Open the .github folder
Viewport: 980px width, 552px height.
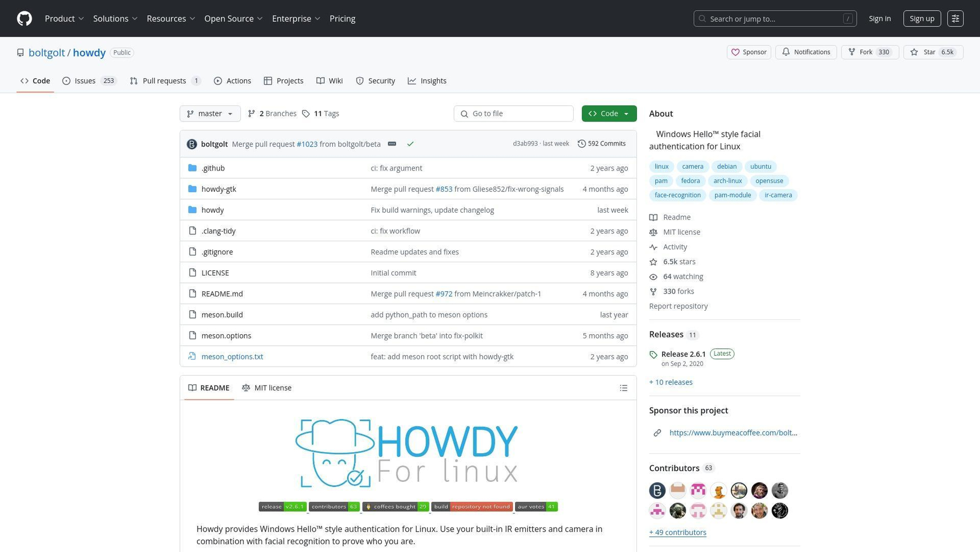pos(213,168)
